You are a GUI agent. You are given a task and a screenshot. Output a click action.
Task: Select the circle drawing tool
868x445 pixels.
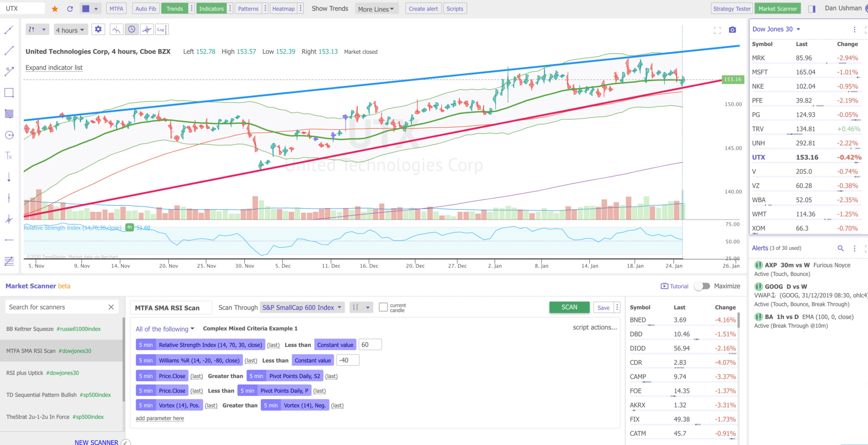click(x=9, y=135)
